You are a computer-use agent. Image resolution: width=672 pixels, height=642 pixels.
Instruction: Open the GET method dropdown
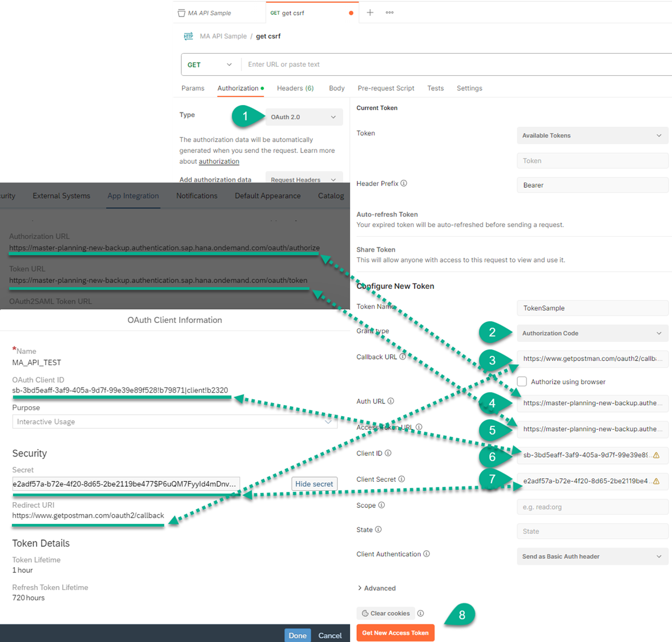pos(210,64)
